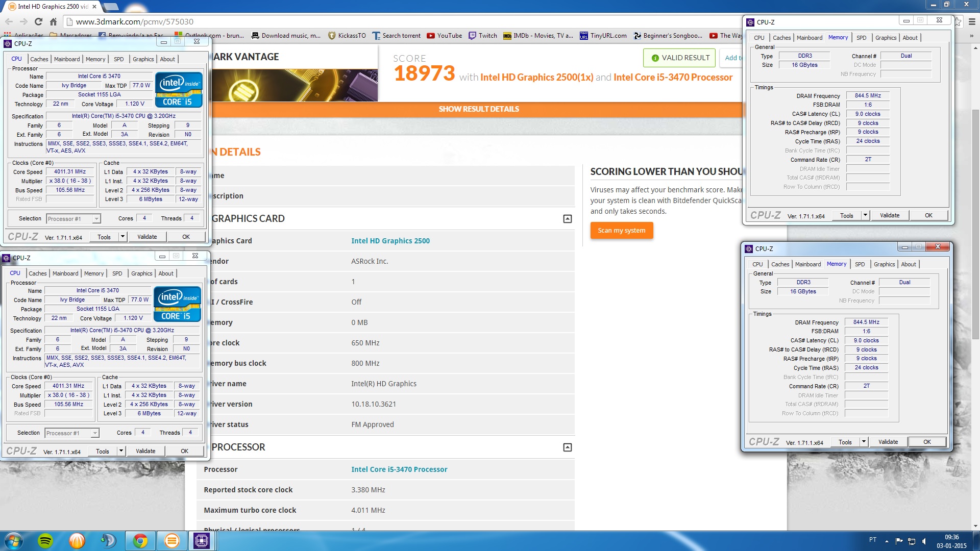The width and height of the screenshot is (980, 551).
Task: Open Graphics tab in bottom-right CPU-Z
Action: pos(884,264)
